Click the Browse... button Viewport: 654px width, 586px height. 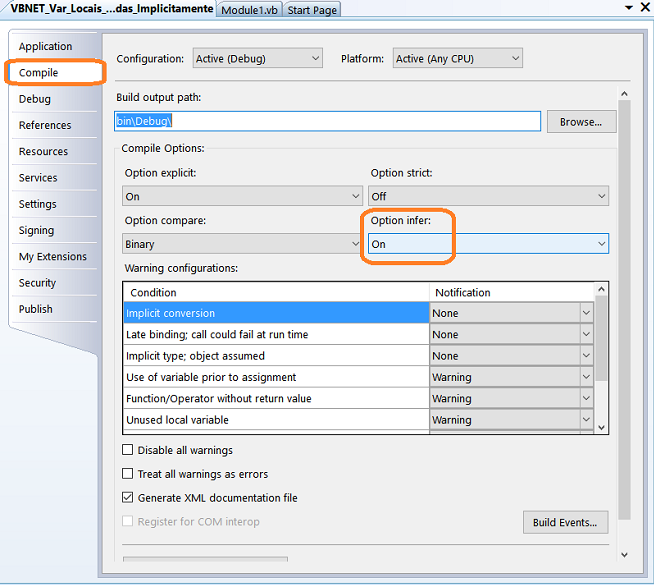[581, 122]
